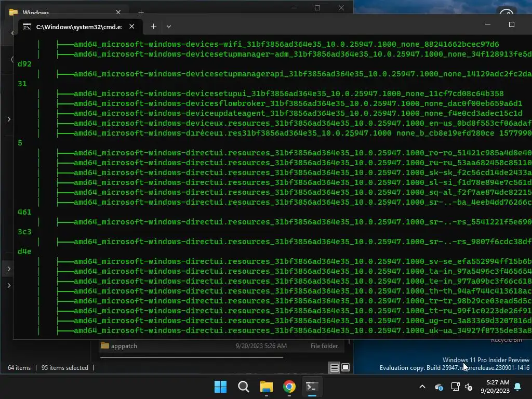Open File Explorer from the taskbar
The height and width of the screenshot is (399, 532).
click(267, 387)
